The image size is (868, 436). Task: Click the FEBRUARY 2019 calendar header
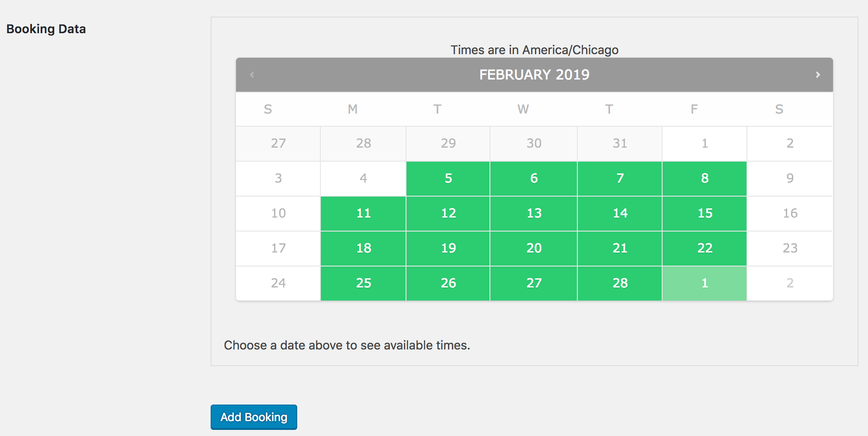coord(534,75)
